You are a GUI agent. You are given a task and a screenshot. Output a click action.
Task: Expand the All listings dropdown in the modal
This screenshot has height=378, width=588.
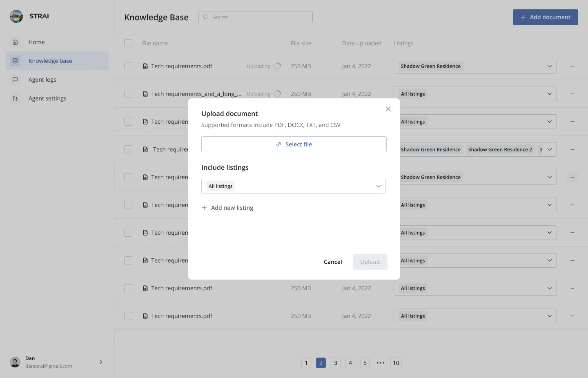[x=379, y=186]
